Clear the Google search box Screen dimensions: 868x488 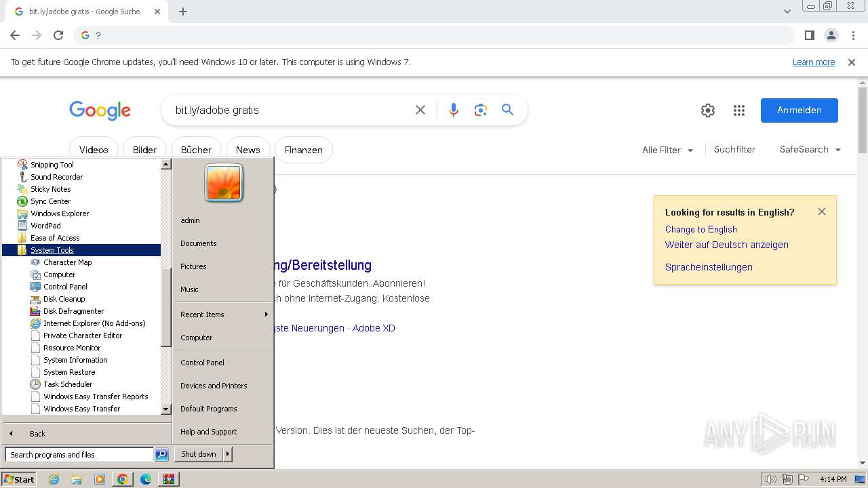coord(420,110)
